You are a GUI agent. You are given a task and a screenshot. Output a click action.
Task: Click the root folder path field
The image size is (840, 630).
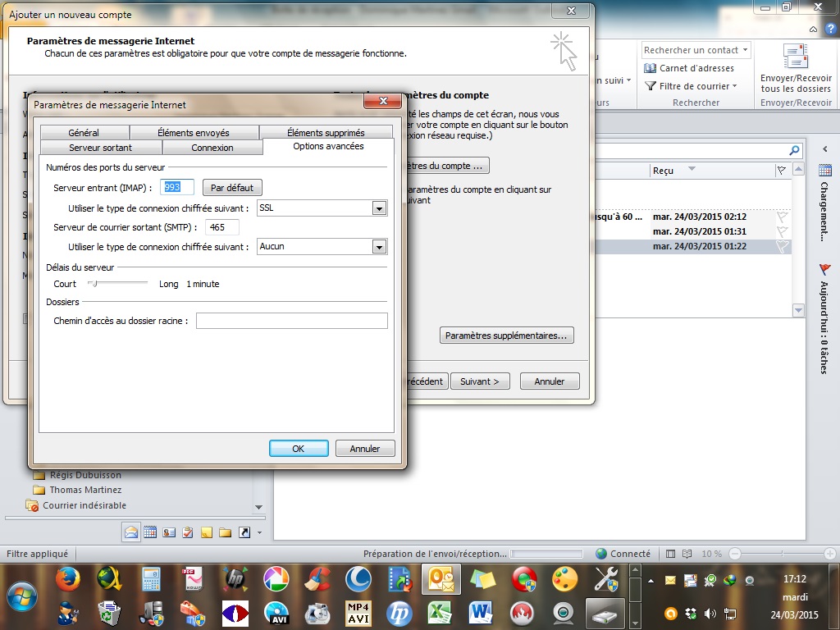[x=291, y=321]
